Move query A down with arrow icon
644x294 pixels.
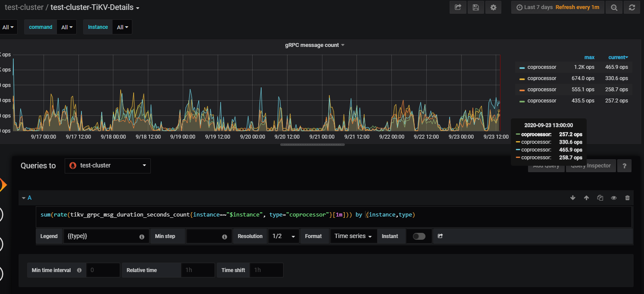point(572,198)
